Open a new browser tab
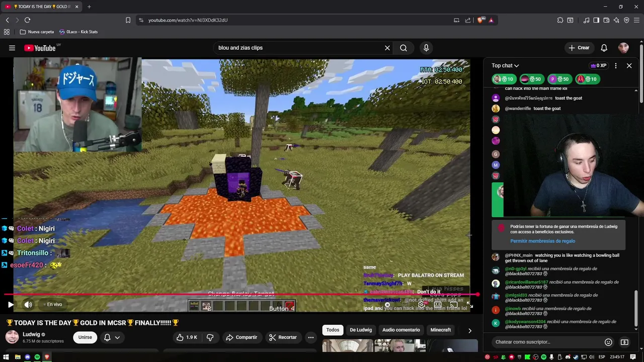Image resolution: width=644 pixels, height=362 pixels. [89, 7]
